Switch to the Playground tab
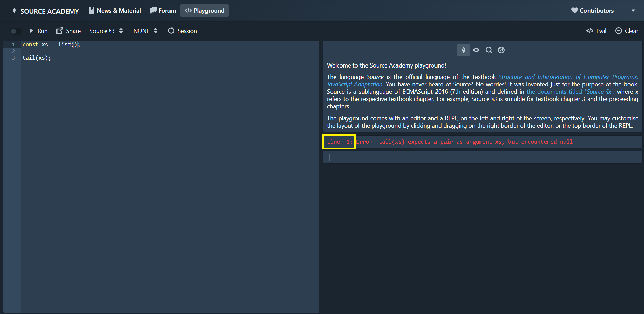Screen dimensions: 644x314 [x=204, y=10]
